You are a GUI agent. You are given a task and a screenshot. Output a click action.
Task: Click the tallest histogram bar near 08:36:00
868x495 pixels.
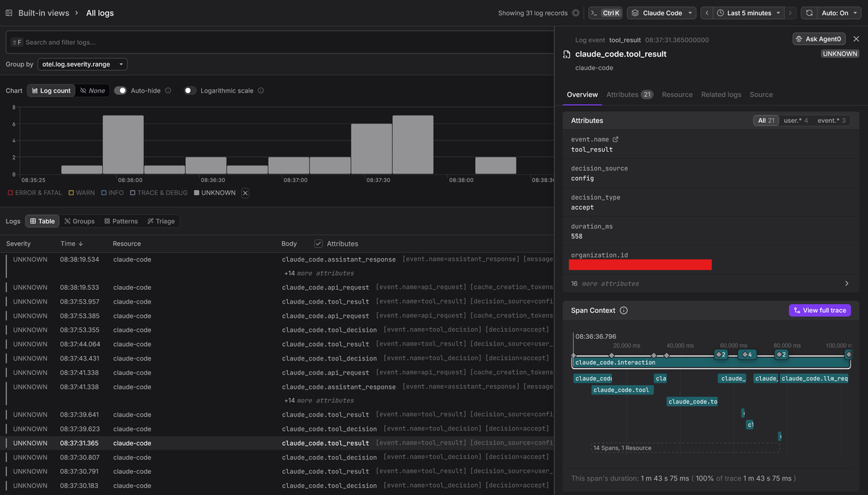coord(123,145)
